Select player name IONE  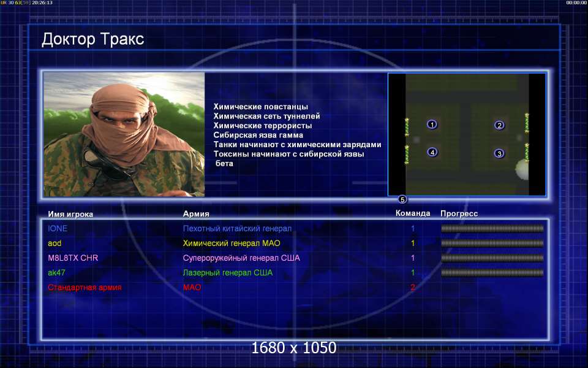pos(58,228)
